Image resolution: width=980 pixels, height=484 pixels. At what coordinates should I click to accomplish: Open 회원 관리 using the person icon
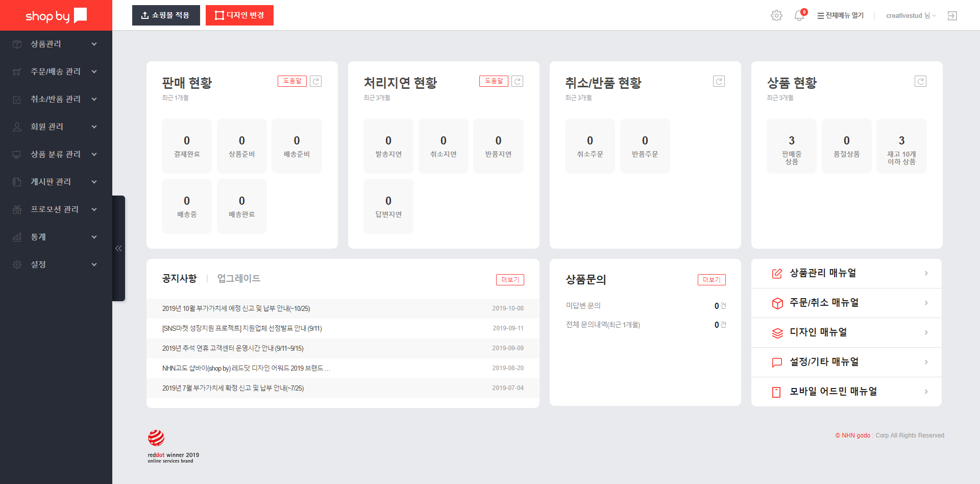point(17,126)
